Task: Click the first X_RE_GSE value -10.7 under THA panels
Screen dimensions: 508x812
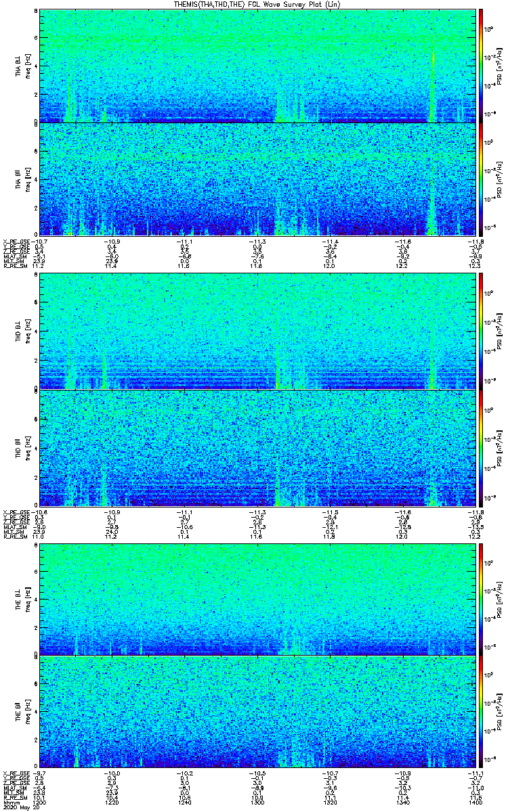Action: pyautogui.click(x=40, y=242)
